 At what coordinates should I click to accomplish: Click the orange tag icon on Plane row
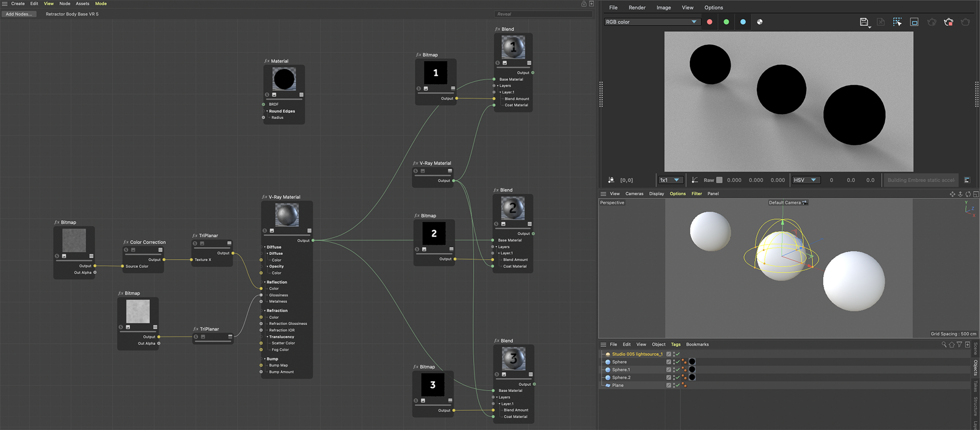coord(684,385)
